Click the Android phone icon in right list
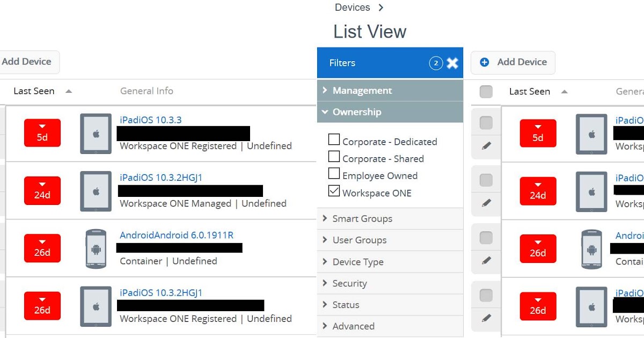 (592, 249)
